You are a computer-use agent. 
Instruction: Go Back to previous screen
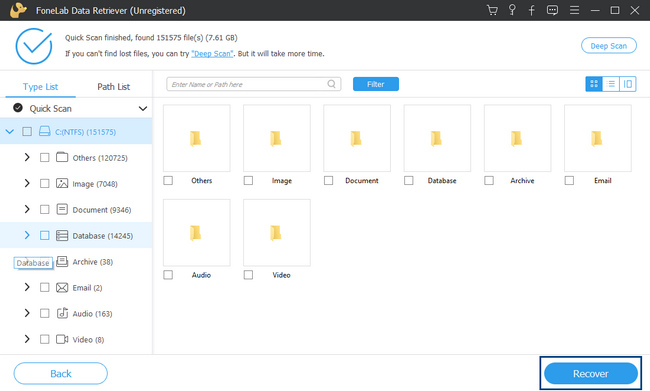[x=61, y=374]
